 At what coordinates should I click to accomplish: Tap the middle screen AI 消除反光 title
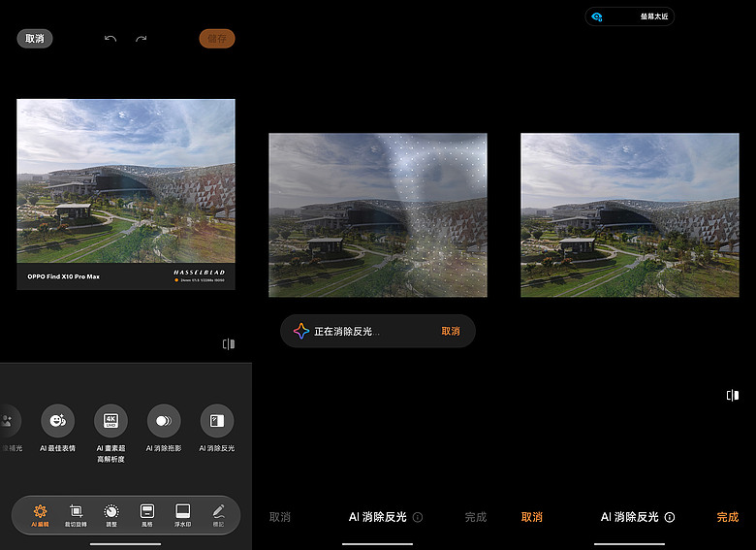point(378,517)
